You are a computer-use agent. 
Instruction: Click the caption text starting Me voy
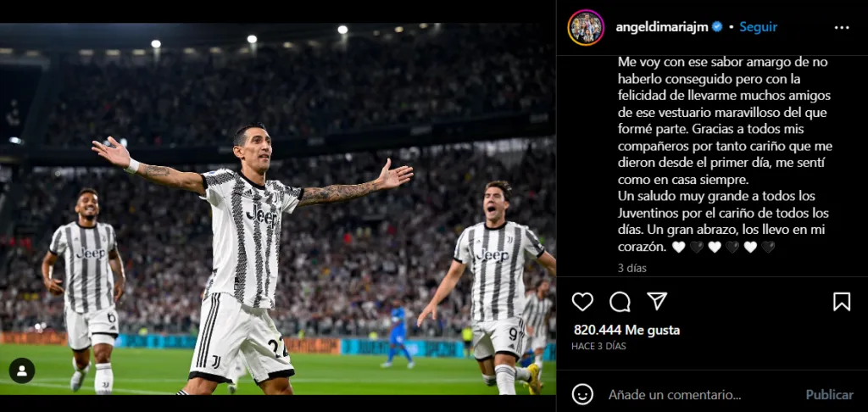[726, 154]
